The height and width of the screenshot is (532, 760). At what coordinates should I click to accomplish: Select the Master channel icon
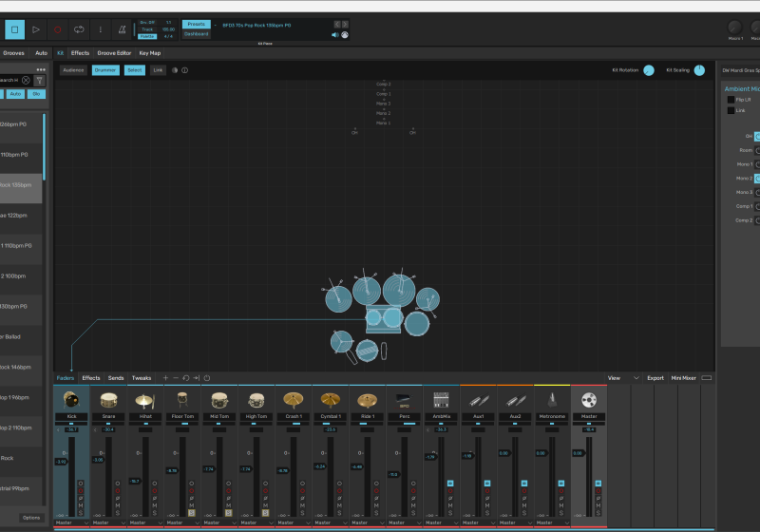click(589, 400)
